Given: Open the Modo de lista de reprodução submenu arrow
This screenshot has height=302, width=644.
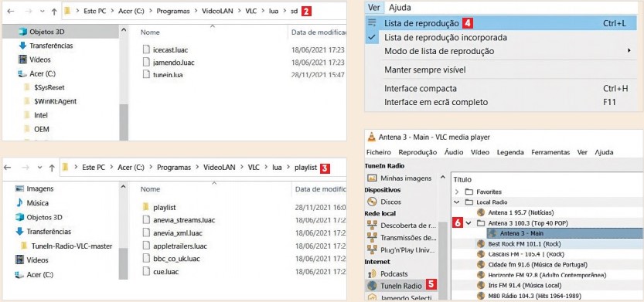Looking at the screenshot, I should tap(629, 51).
